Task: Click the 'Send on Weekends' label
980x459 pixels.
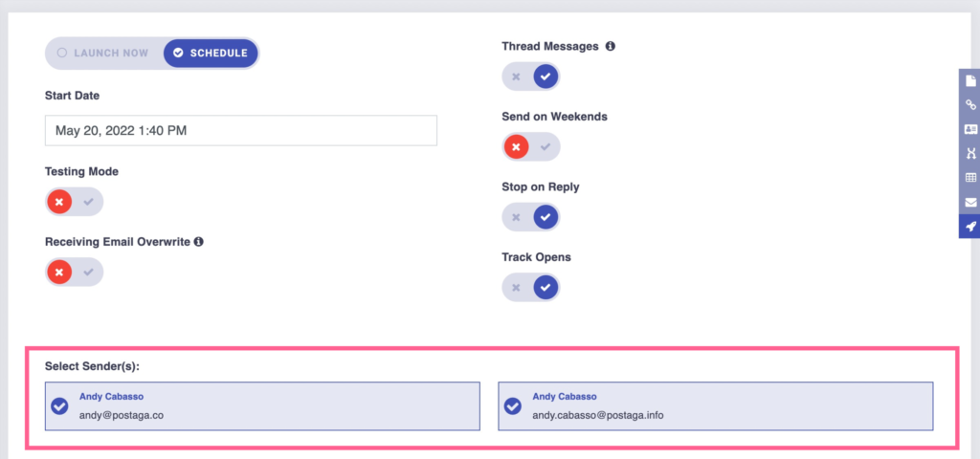Action: tap(554, 116)
